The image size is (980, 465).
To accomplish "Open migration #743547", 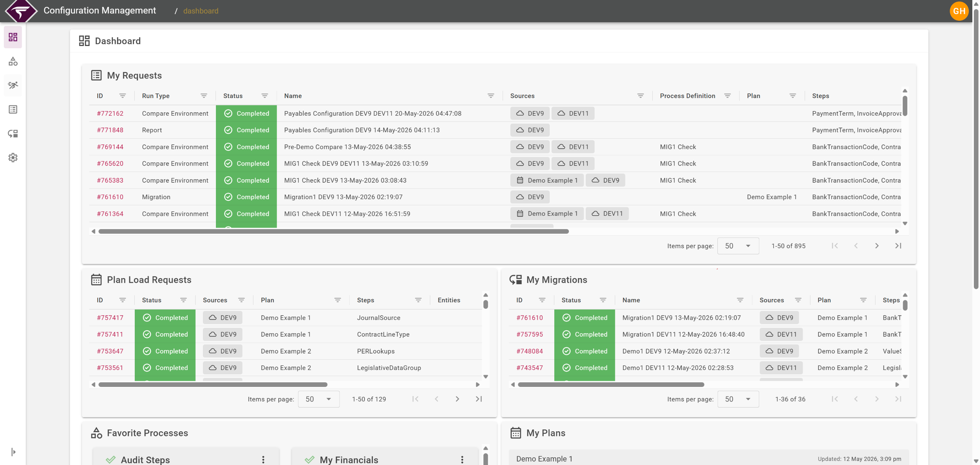I will (x=530, y=368).
